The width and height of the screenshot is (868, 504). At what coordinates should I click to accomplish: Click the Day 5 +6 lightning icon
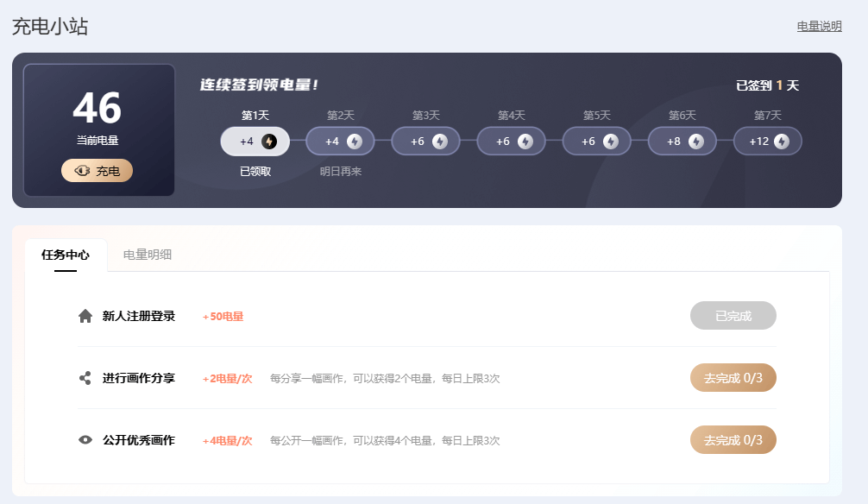[x=612, y=141]
